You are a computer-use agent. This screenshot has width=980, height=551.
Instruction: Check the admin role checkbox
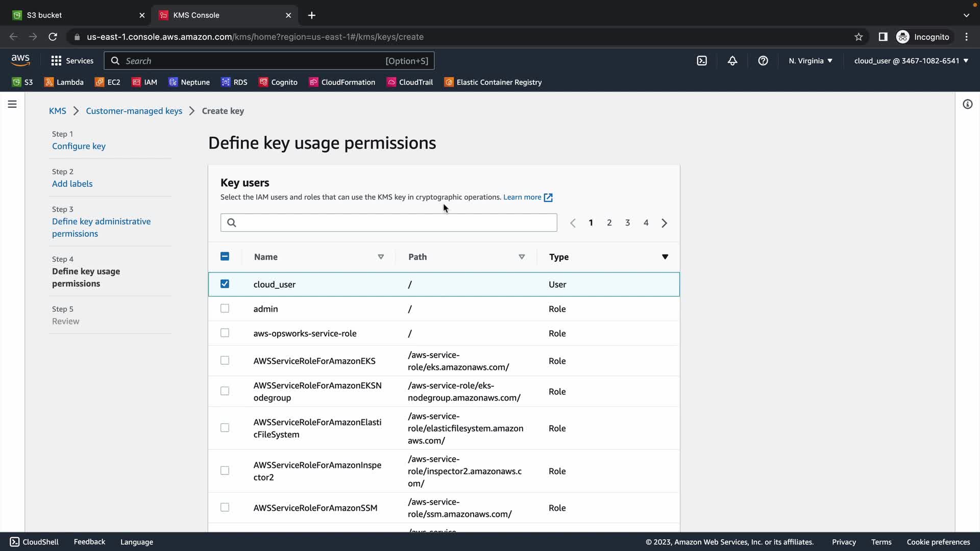pyautogui.click(x=225, y=308)
